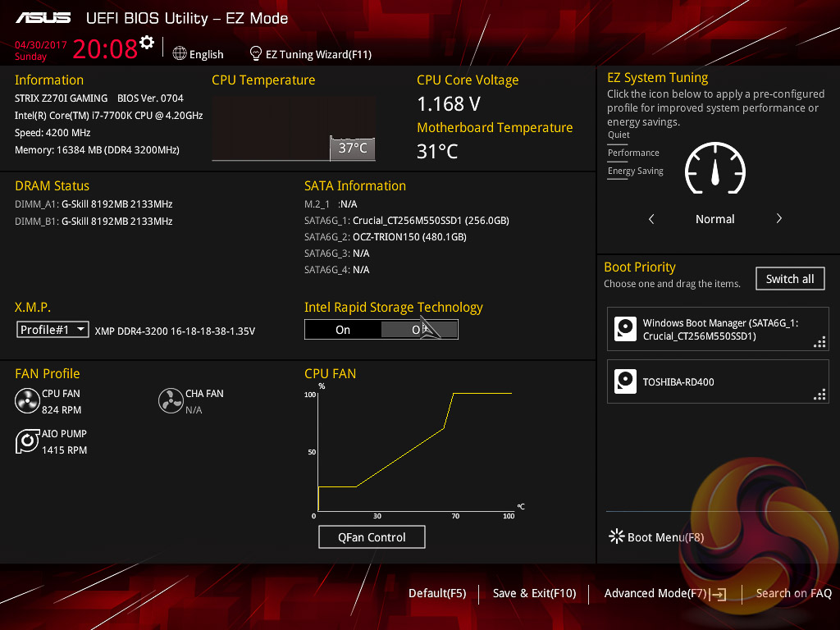This screenshot has height=630, width=840.
Task: Select TOSHIBA-RD400 boot entry
Action: click(718, 381)
